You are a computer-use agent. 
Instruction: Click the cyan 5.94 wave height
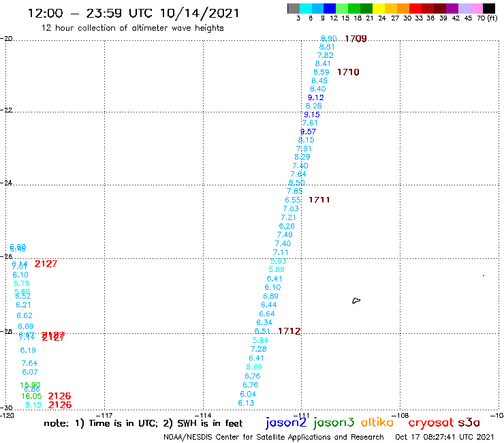260,340
